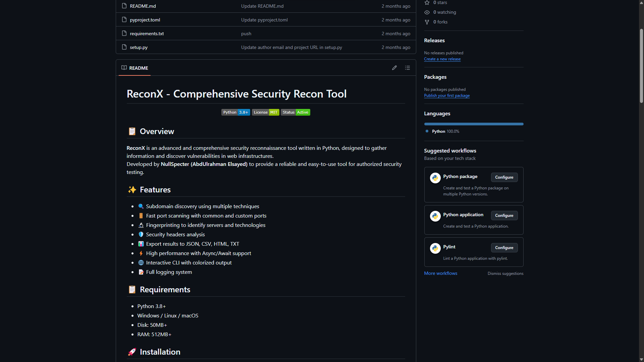
Task: Click 'Create a new release' link
Action: tap(442, 59)
